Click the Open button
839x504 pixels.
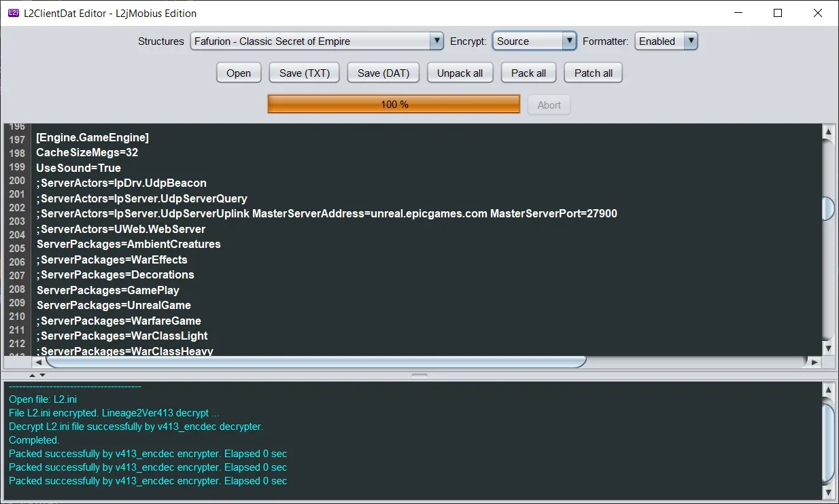[239, 73]
